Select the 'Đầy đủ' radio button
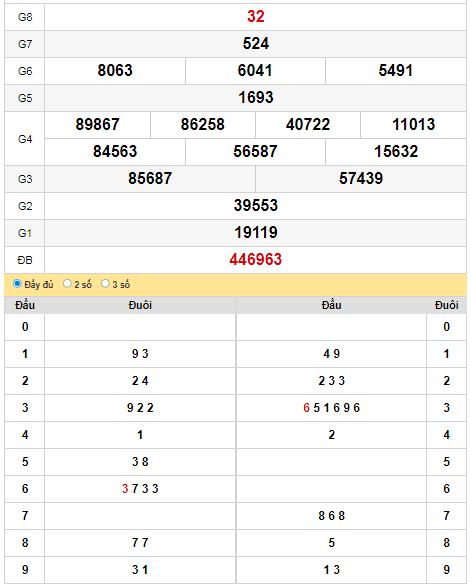Image resolution: width=471 pixels, height=586 pixels. pyautogui.click(x=17, y=284)
